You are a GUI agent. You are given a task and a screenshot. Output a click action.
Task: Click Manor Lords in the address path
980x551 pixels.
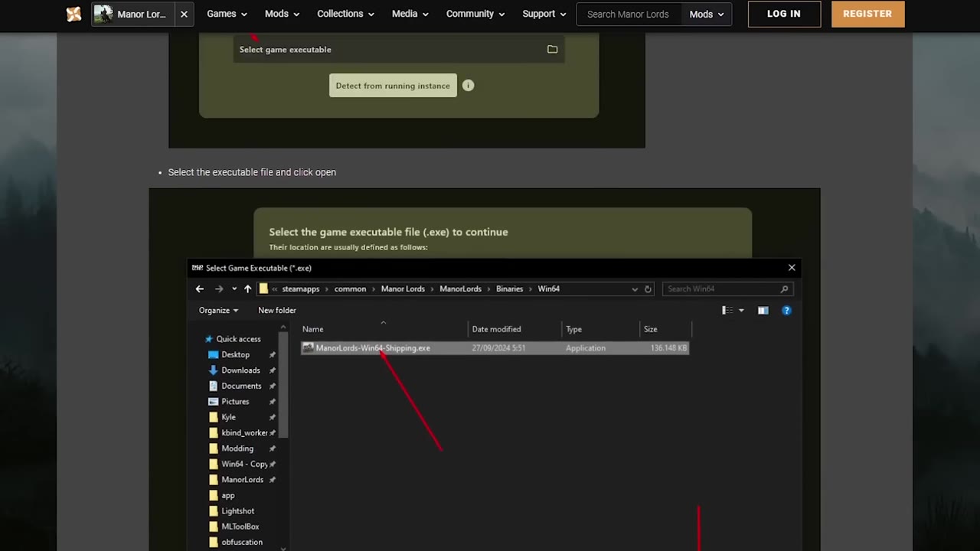tap(403, 289)
